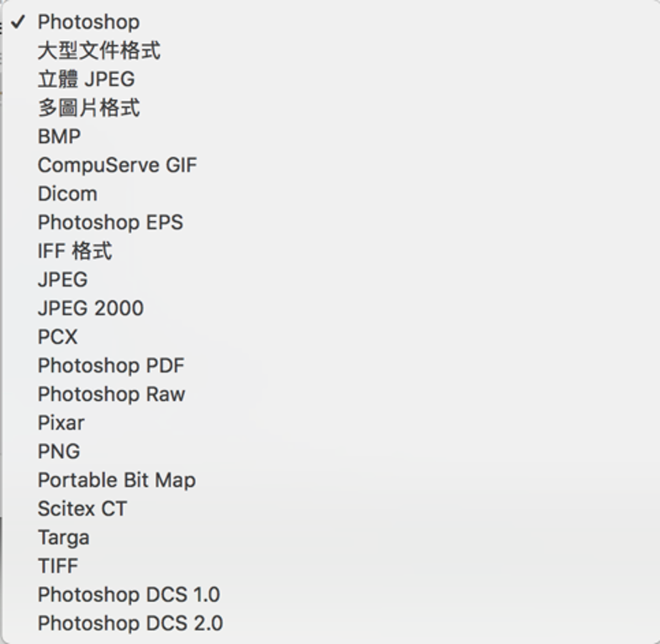Select the 立體 JPEG format
This screenshot has height=644, width=660.
pyautogui.click(x=331, y=79)
